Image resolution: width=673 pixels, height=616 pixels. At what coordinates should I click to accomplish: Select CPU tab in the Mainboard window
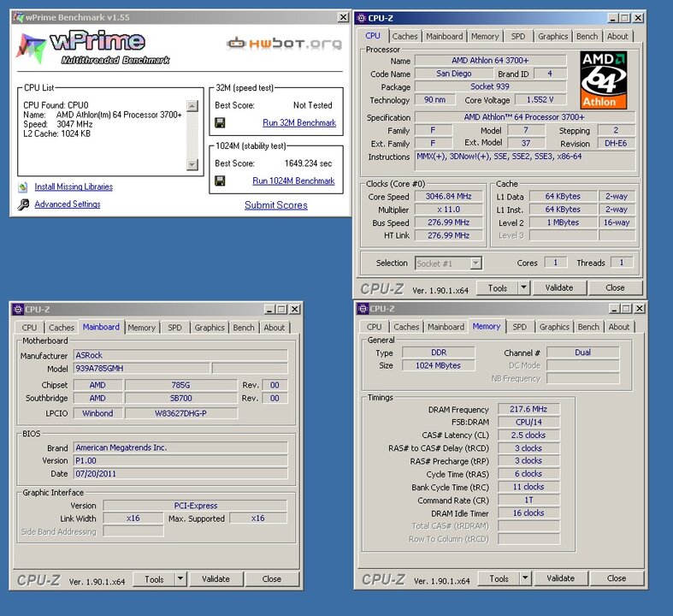(x=29, y=328)
